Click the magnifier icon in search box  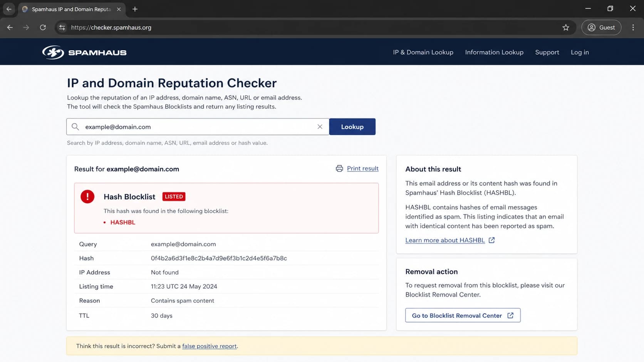click(x=75, y=127)
